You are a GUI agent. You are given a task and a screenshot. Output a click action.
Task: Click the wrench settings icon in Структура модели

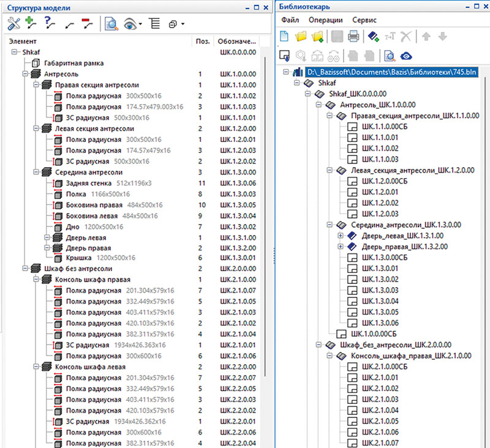[13, 24]
